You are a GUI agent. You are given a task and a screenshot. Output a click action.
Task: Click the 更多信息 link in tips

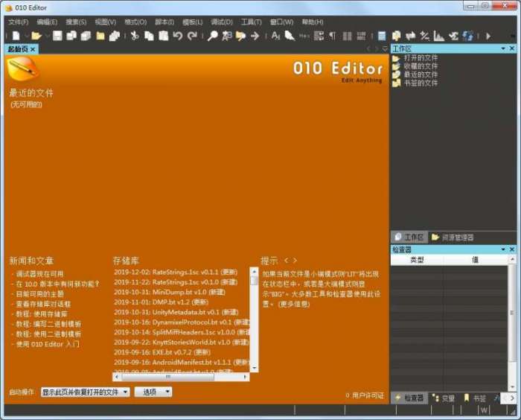[293, 305]
